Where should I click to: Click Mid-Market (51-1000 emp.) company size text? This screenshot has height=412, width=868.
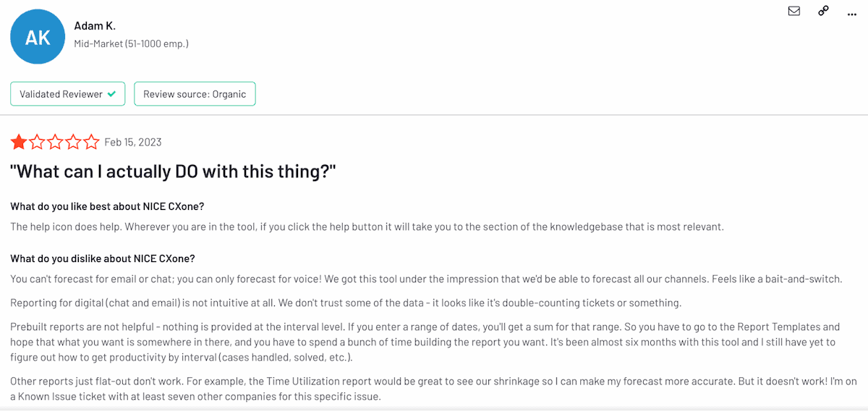point(131,43)
